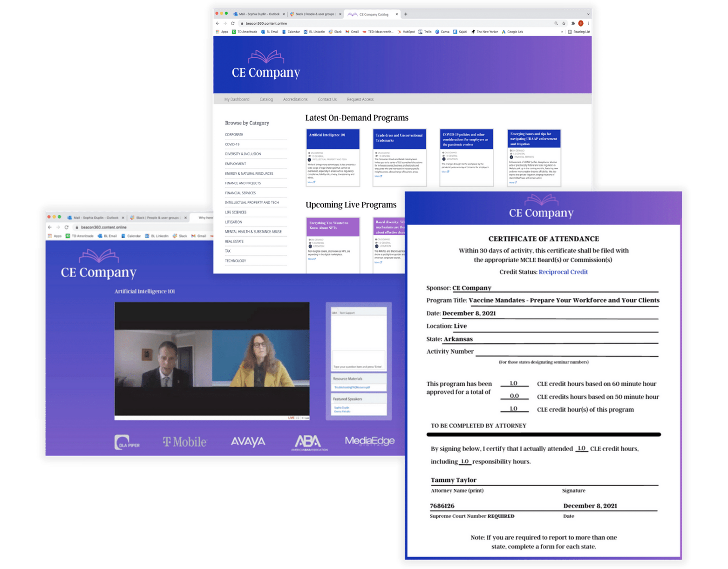Switch to the Tech Support tab
Screen dimensions: 728x569
(x=347, y=313)
